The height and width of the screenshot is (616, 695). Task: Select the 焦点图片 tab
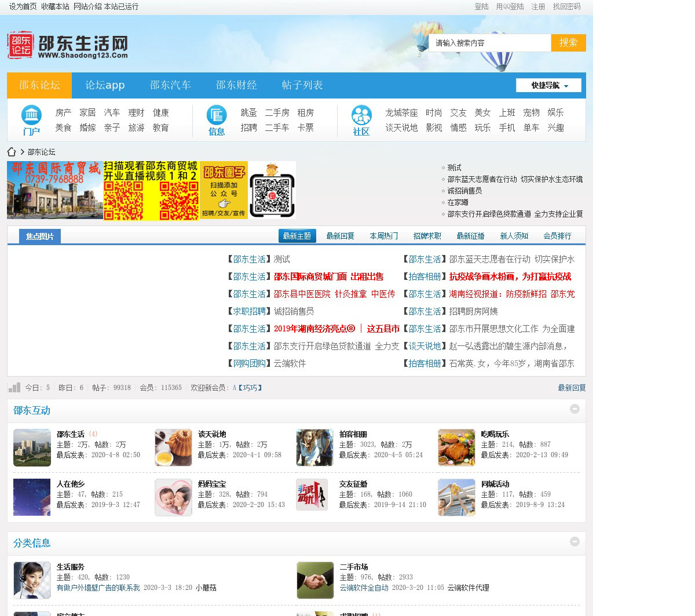point(40,236)
